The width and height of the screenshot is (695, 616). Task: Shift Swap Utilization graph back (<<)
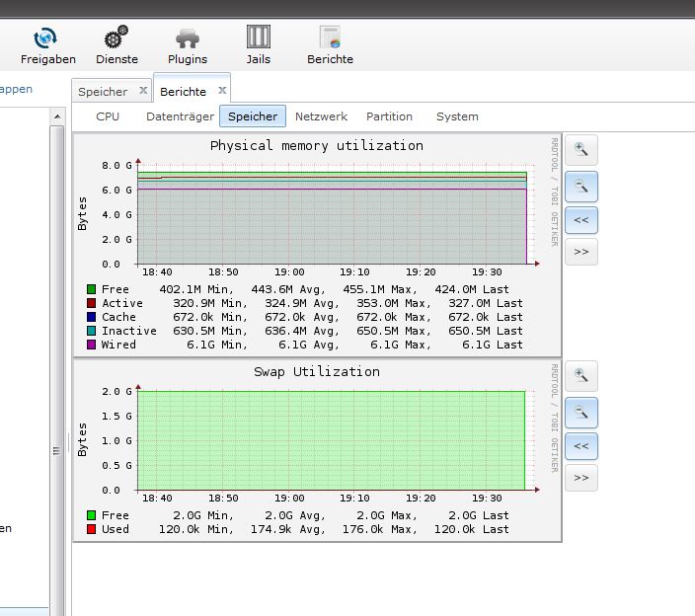click(x=581, y=446)
